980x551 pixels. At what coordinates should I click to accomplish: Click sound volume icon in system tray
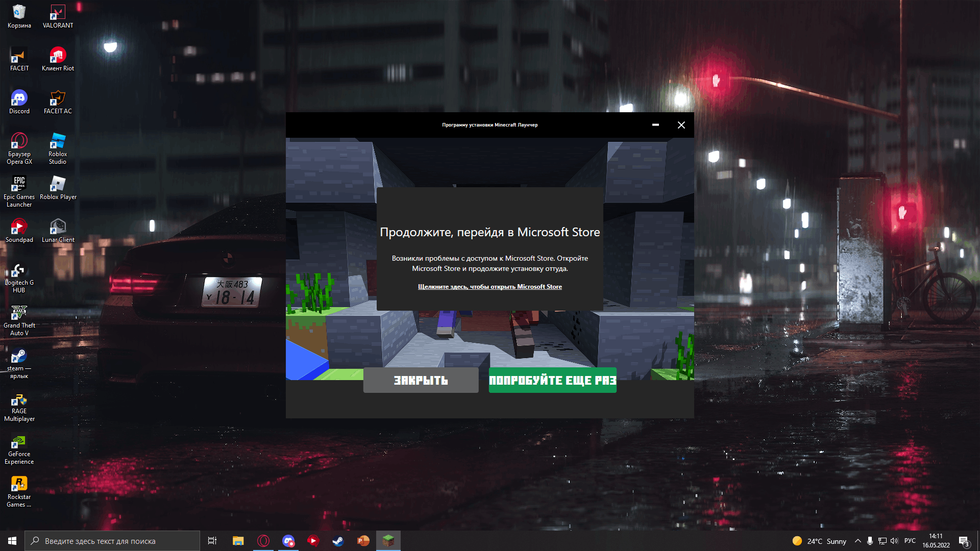[893, 541]
